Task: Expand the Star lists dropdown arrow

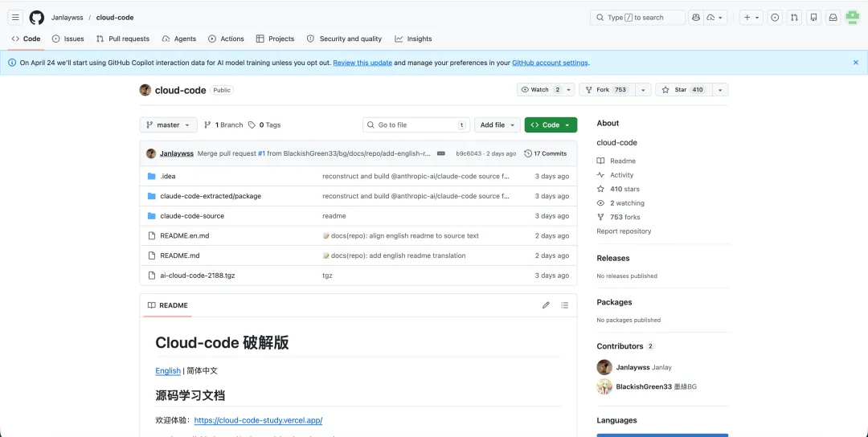Action: 720,90
